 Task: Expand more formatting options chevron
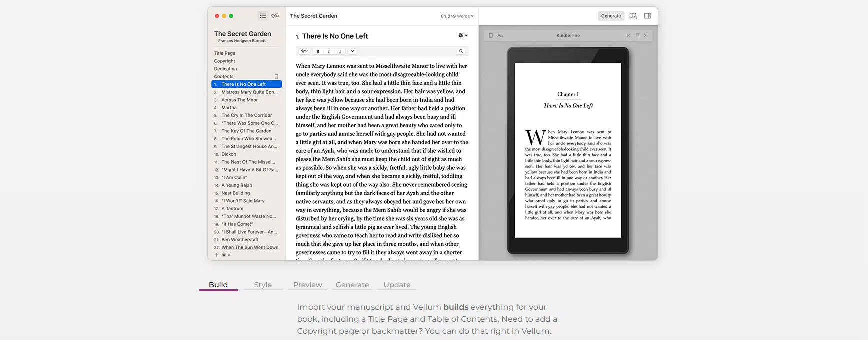pos(352,51)
